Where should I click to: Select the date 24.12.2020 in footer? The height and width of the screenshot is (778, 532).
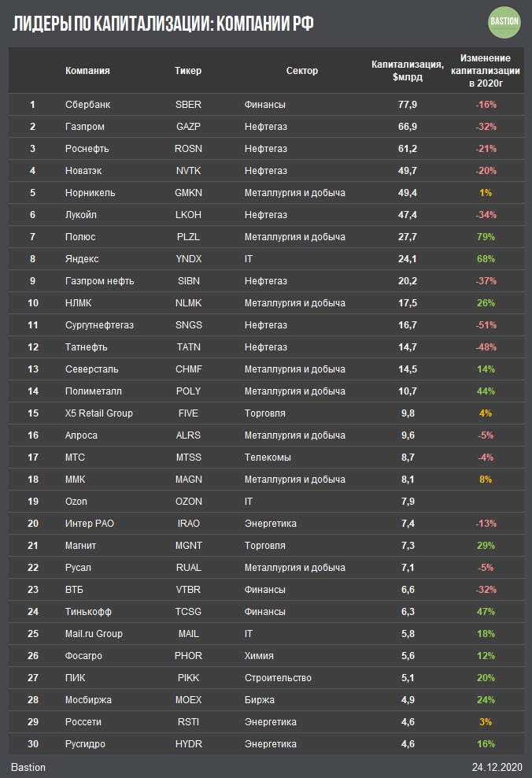point(496,767)
